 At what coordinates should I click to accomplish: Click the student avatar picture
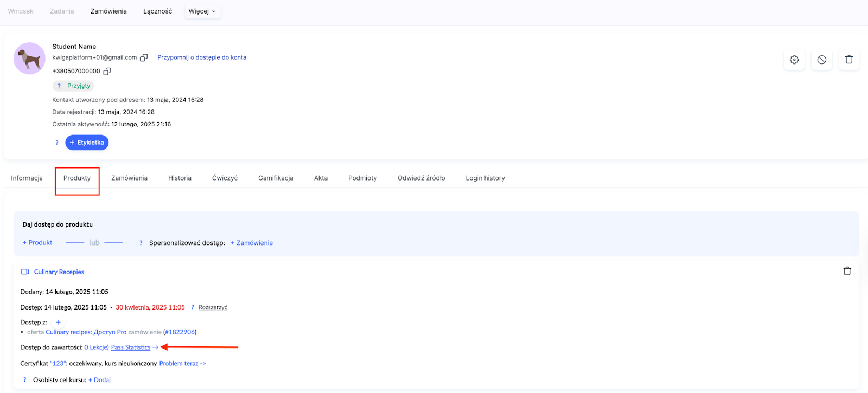[29, 59]
